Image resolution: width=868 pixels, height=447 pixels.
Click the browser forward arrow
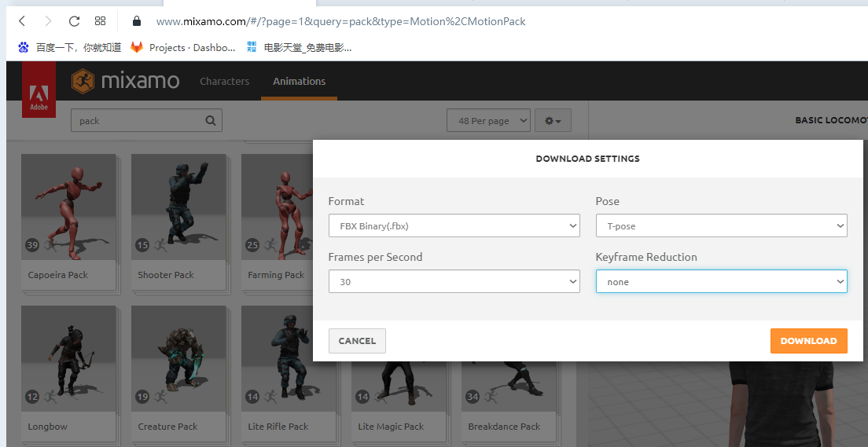click(x=48, y=21)
